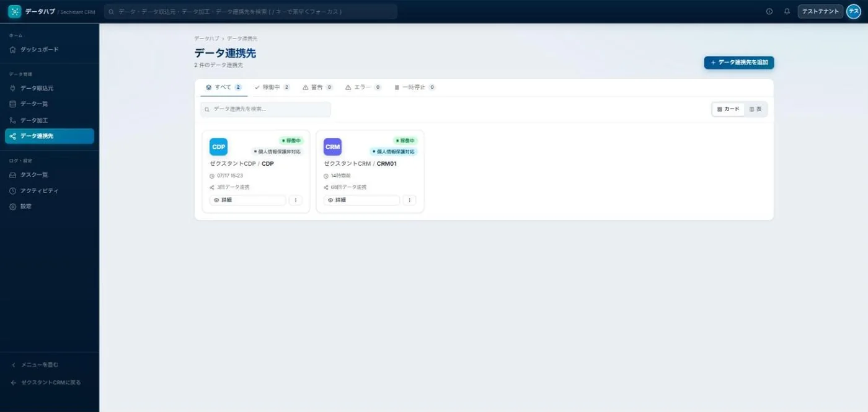Click the データハブ logo icon
The image size is (868, 412).
coord(14,12)
